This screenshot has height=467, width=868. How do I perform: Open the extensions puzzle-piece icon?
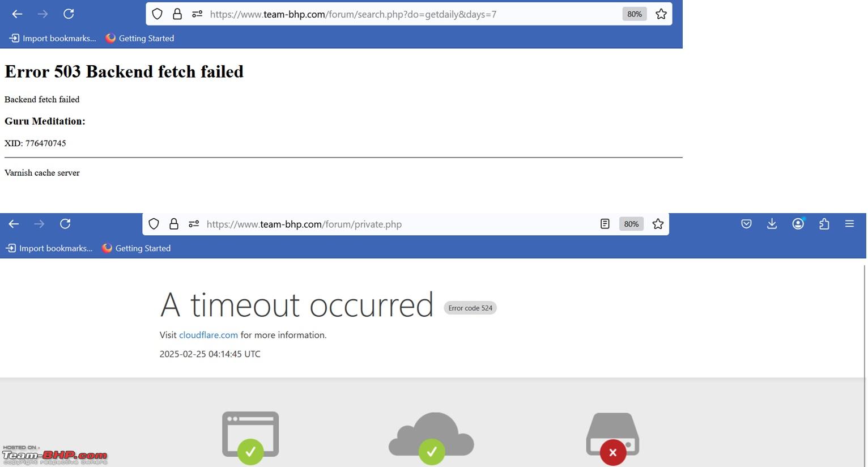824,224
